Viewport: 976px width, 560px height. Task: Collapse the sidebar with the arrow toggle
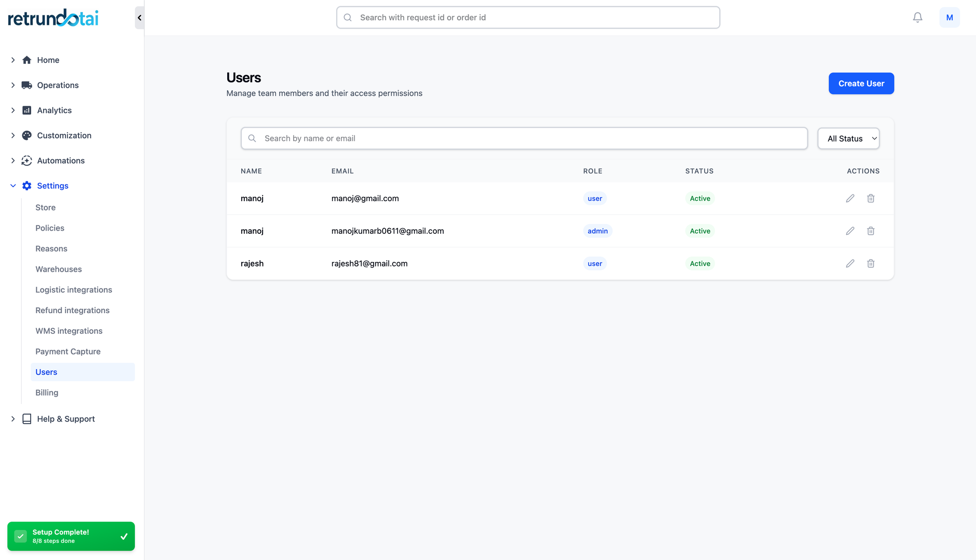click(139, 17)
